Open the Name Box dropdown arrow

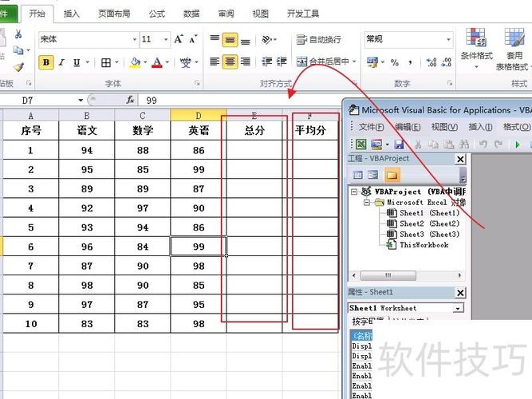pos(81,101)
